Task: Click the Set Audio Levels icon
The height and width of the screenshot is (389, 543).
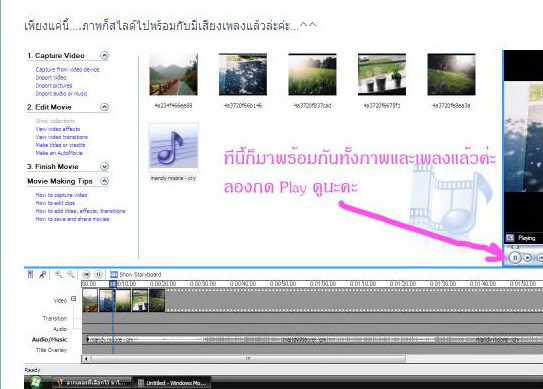Action: pyautogui.click(x=30, y=274)
